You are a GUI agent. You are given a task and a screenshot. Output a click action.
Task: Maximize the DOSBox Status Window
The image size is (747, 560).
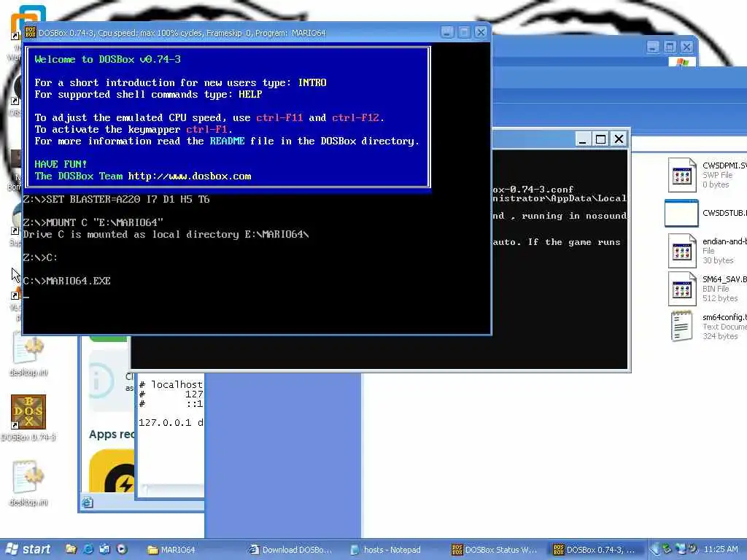pyautogui.click(x=600, y=139)
